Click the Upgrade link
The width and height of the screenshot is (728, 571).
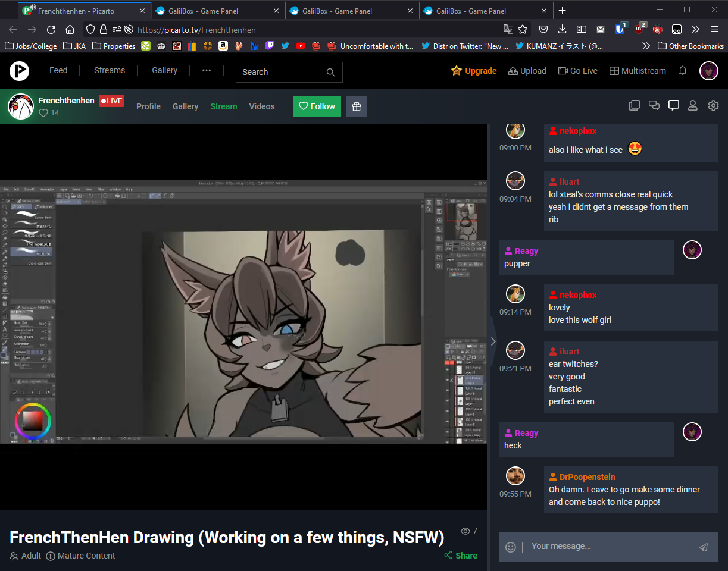click(474, 71)
